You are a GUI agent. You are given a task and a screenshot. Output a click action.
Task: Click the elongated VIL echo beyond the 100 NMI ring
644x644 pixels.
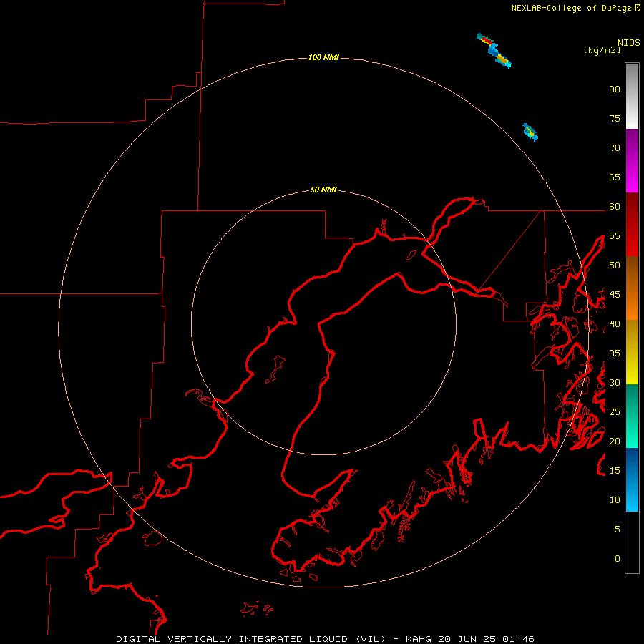coord(494,51)
